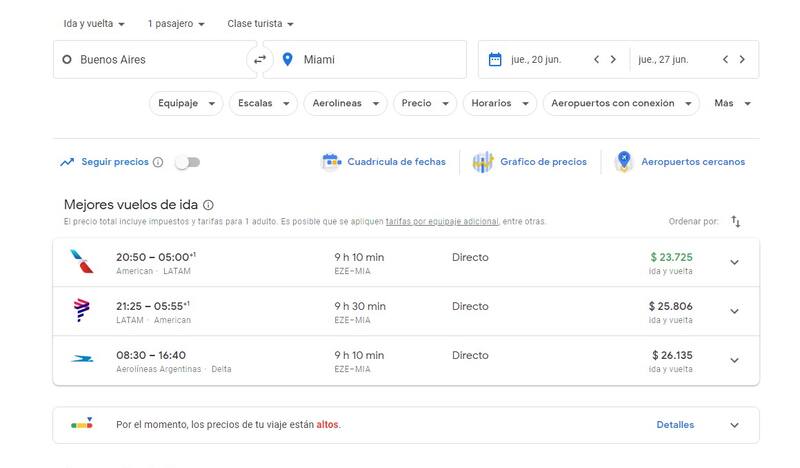Open the Gráfico de precios chart
This screenshot has width=800, height=468.
531,162
